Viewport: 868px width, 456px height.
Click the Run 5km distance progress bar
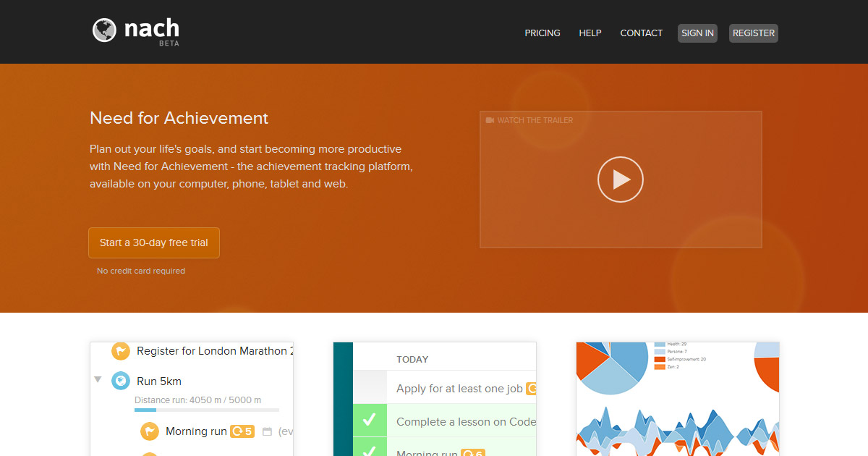pos(206,410)
